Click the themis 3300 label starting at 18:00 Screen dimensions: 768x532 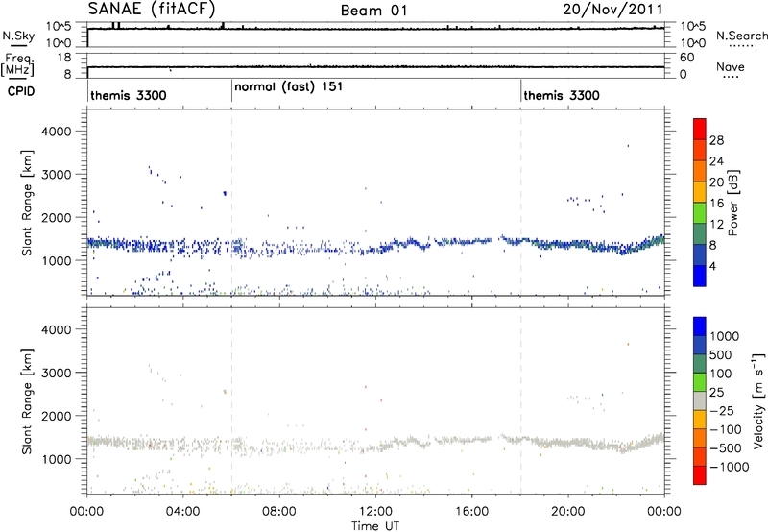[562, 95]
